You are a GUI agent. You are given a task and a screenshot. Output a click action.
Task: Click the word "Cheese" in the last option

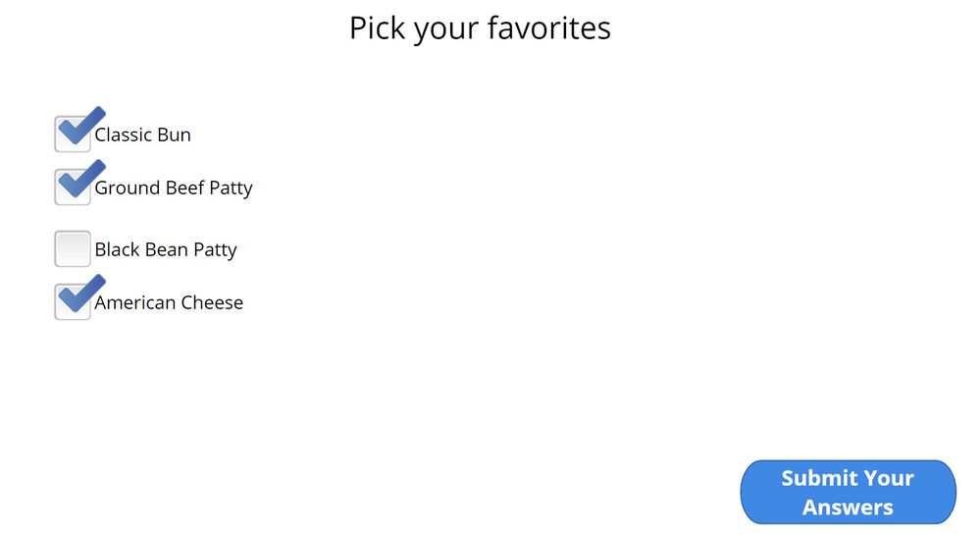(213, 303)
